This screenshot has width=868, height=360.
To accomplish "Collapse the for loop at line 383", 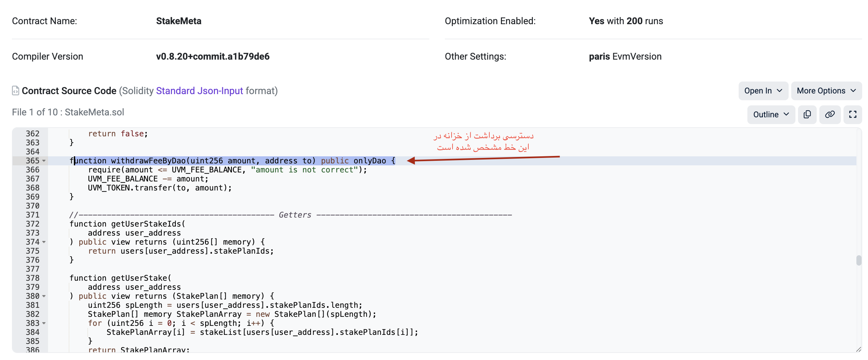I will pos(44,323).
